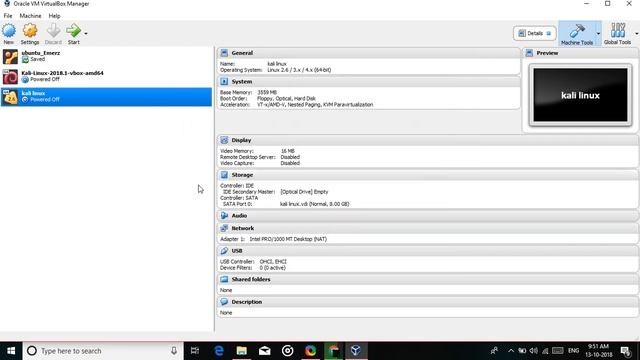Image resolution: width=640 pixels, height=360 pixels.
Task: Click the Description section icon
Action: (x=224, y=302)
